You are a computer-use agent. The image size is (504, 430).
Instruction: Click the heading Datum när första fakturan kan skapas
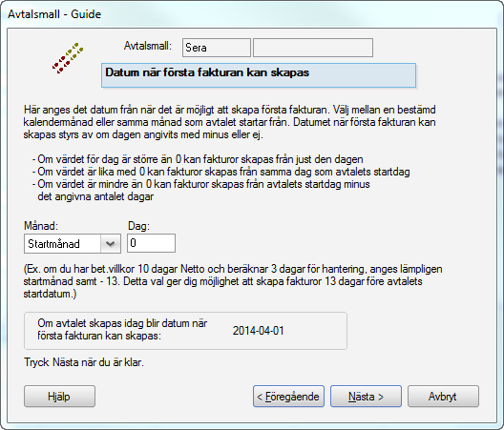pyautogui.click(x=207, y=72)
